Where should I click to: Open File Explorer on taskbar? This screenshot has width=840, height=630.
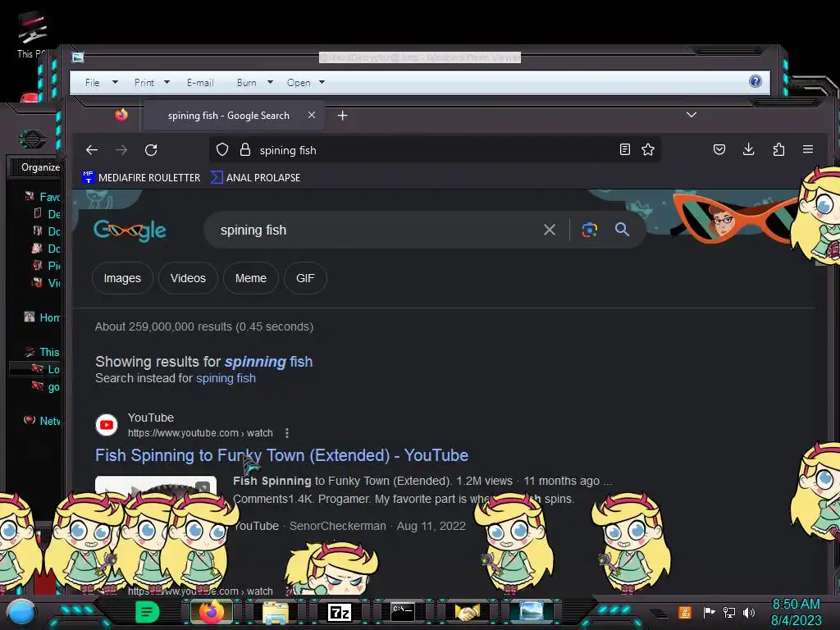[x=276, y=612]
